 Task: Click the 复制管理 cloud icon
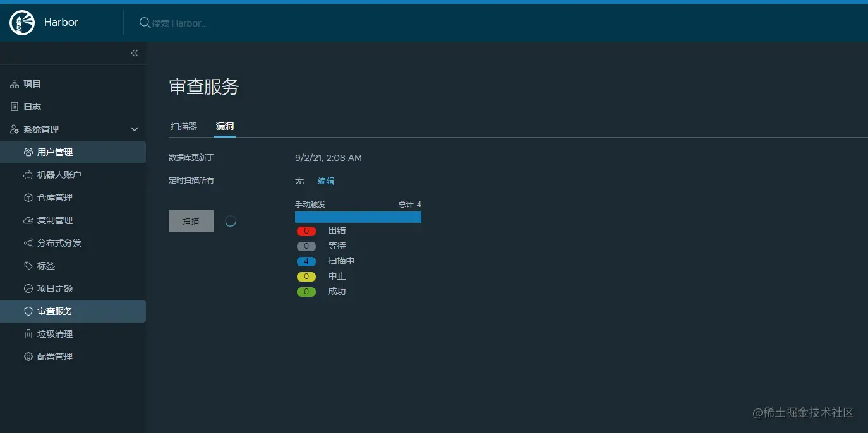[x=28, y=220]
